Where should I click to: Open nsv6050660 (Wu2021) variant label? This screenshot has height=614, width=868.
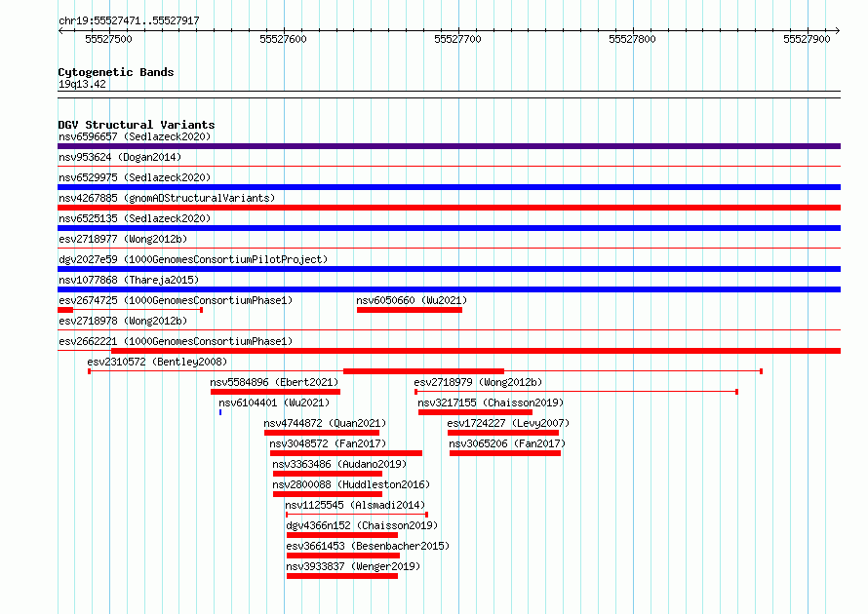412,300
